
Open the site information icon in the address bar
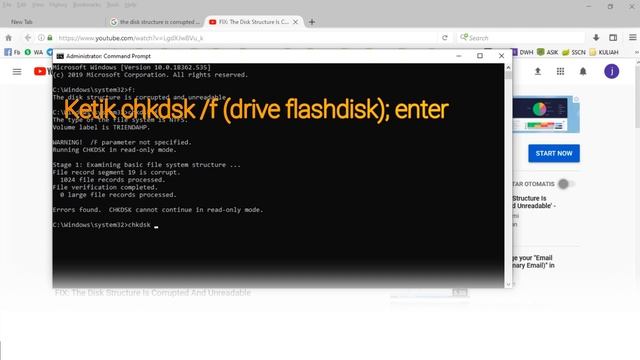(41, 38)
